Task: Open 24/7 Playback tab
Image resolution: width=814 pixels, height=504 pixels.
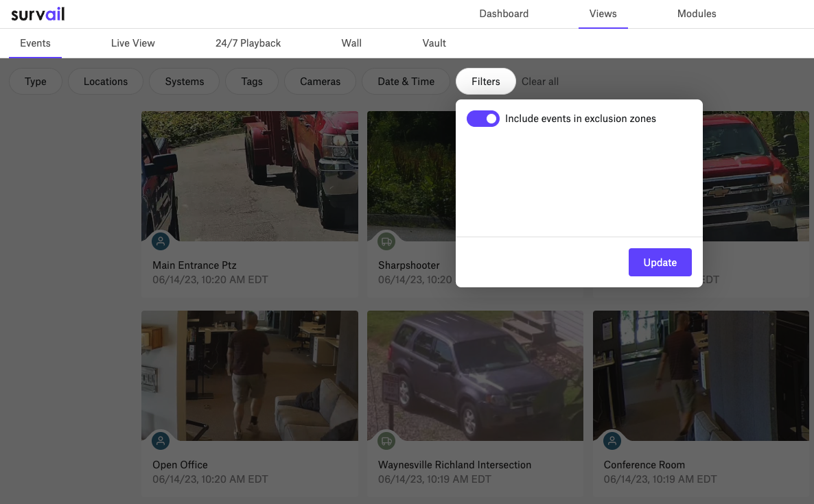Action: pyautogui.click(x=248, y=43)
